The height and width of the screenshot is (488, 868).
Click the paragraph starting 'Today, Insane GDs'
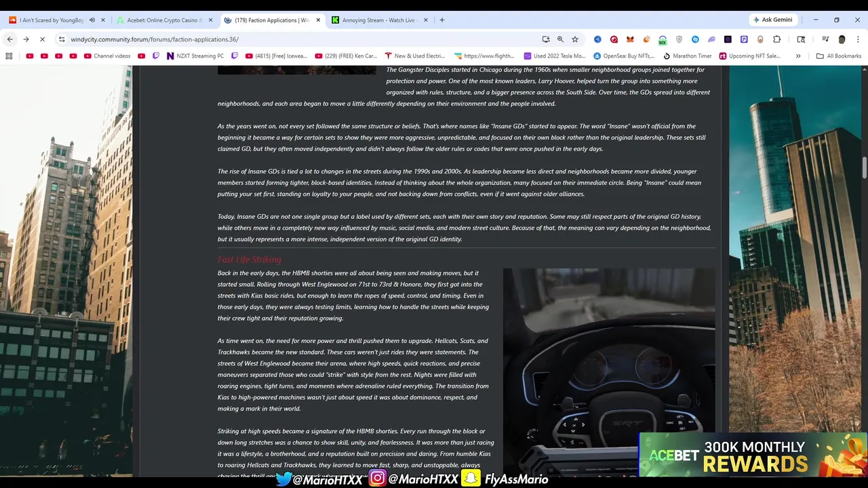(465, 228)
